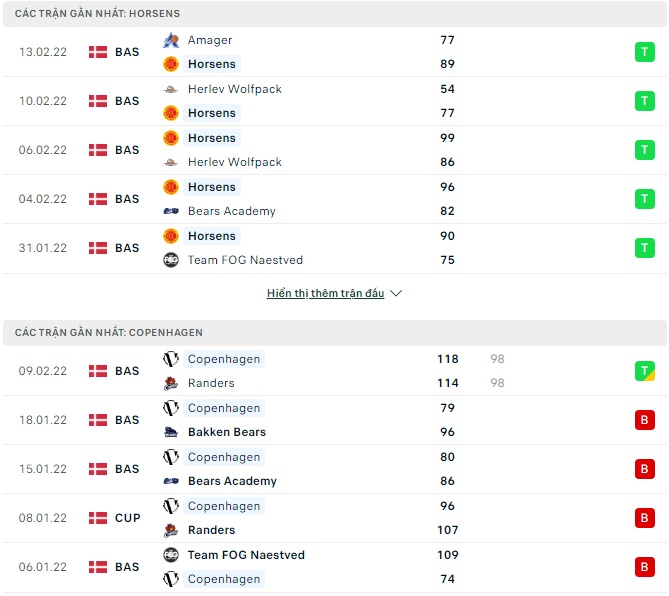Click the Amager team name
Screen dimensions: 669x596
[210, 40]
